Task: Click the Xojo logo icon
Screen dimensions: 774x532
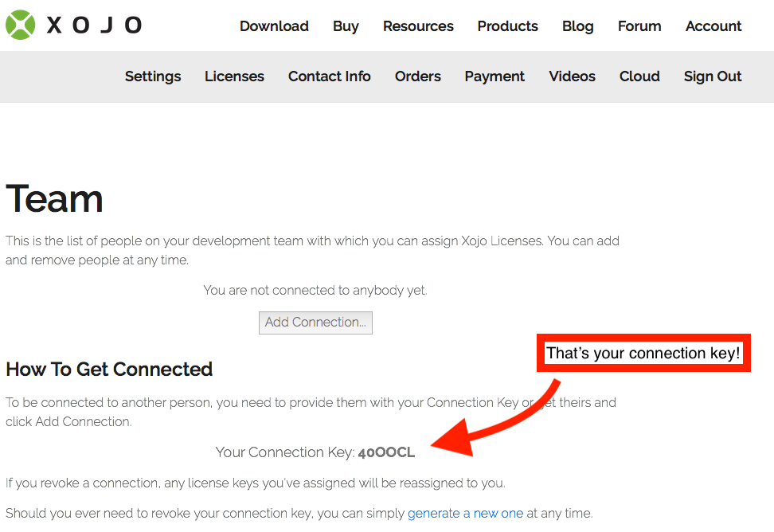Action: [x=20, y=25]
